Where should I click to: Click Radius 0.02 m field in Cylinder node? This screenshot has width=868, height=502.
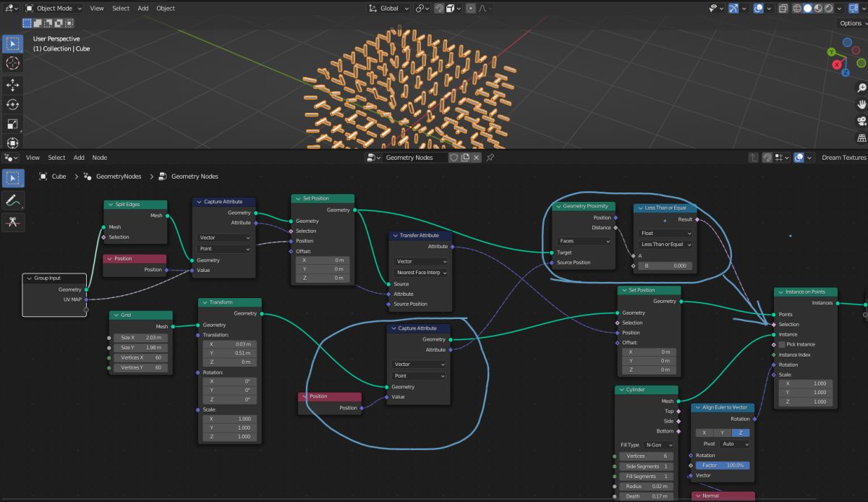[x=647, y=486]
